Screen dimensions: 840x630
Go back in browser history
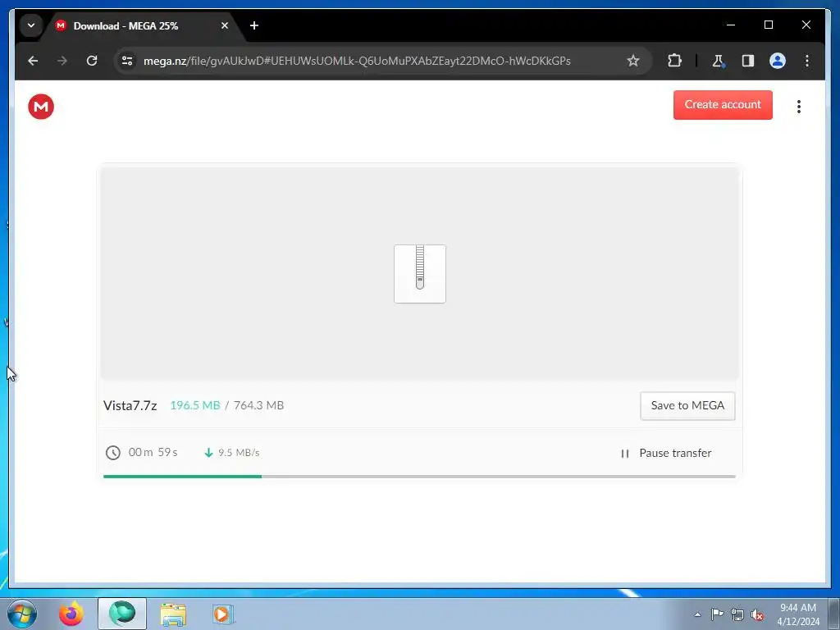pyautogui.click(x=33, y=61)
